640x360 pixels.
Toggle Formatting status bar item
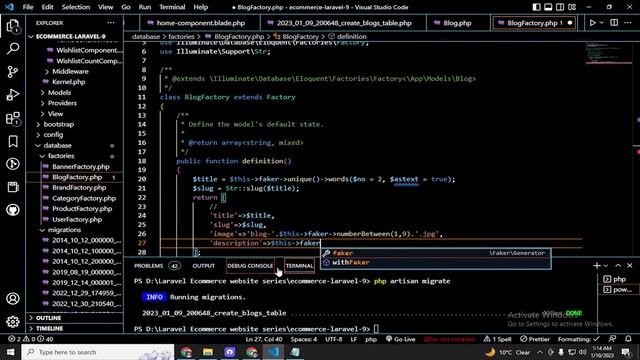click(579, 339)
